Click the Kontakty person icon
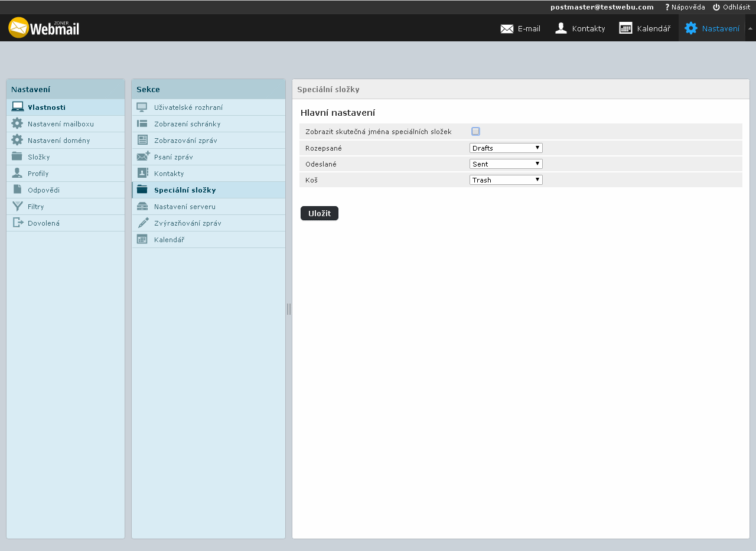The image size is (756, 551). click(x=561, y=28)
